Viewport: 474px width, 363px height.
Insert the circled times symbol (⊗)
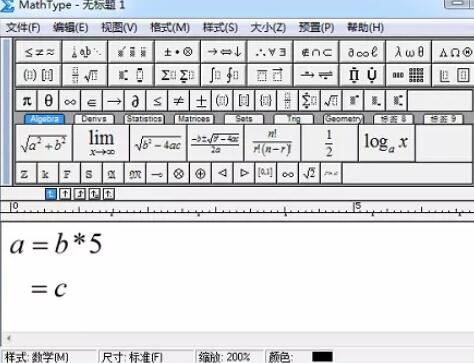point(179,173)
